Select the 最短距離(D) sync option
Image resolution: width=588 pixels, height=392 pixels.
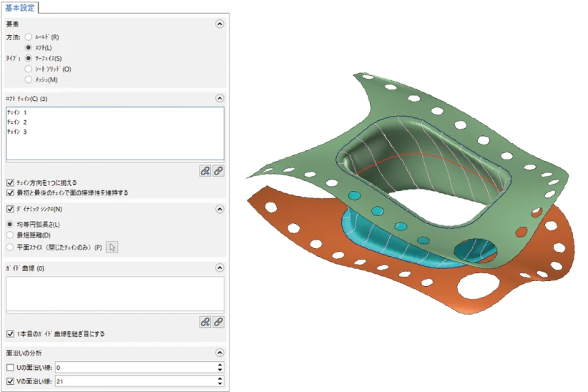pyautogui.click(x=10, y=235)
